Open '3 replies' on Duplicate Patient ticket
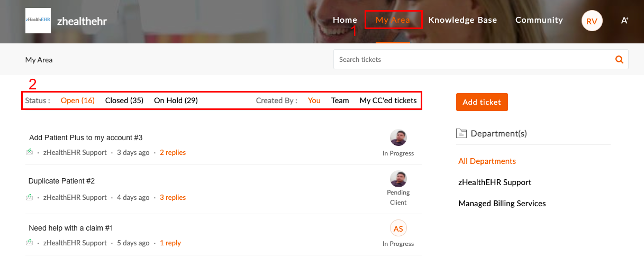The width and height of the screenshot is (644, 257). [173, 197]
